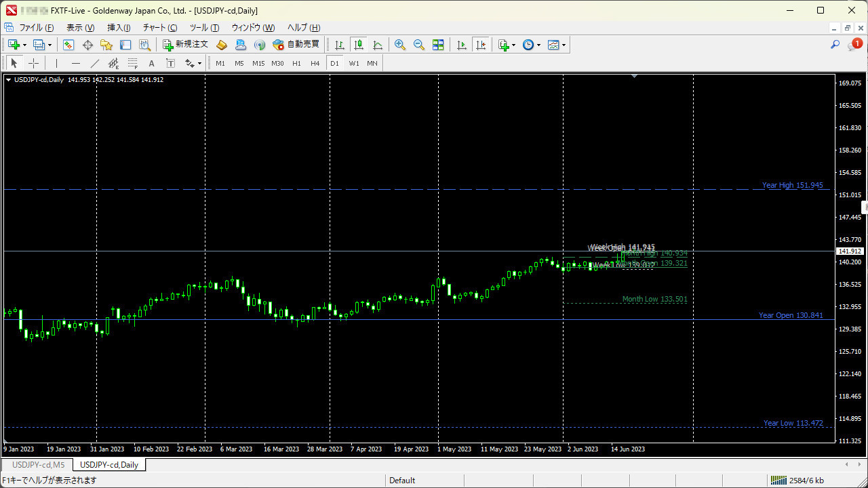Open the signals broadcast icon
The image size is (868, 488).
click(x=260, y=45)
